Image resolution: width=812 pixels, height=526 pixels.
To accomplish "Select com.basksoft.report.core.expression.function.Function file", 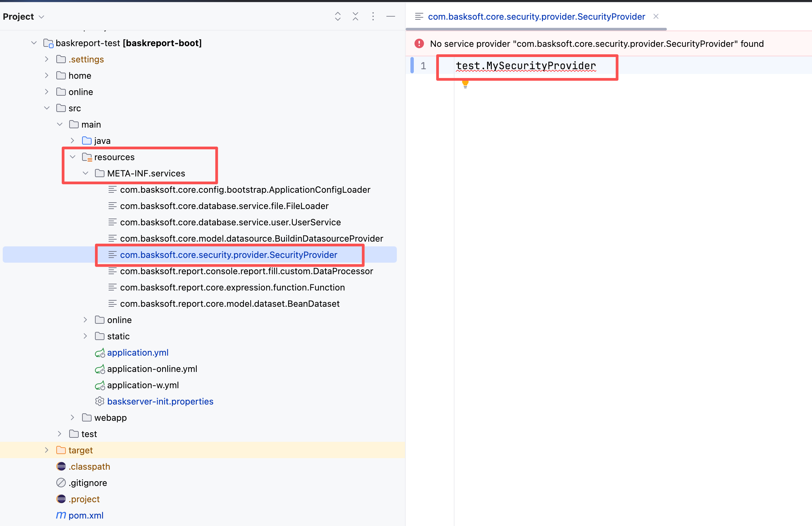I will [x=232, y=288].
